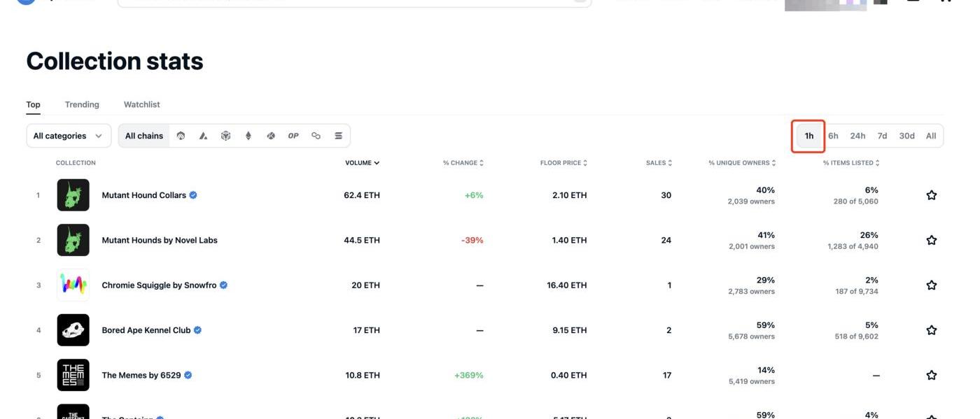Image resolution: width=980 pixels, height=419 pixels.
Task: Click the 187 of 9,734 listed text
Action: click(857, 291)
